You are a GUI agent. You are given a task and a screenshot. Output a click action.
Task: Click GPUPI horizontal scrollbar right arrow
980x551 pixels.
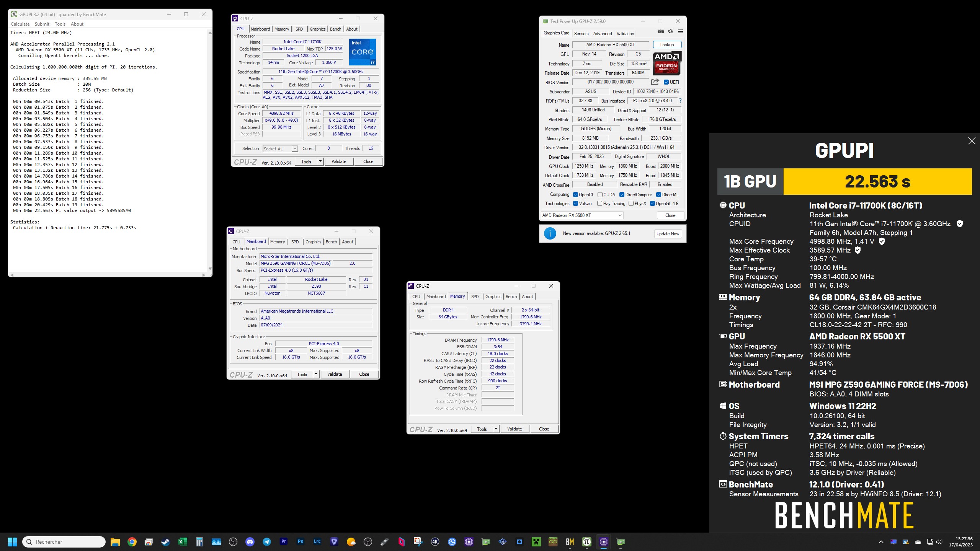click(204, 275)
